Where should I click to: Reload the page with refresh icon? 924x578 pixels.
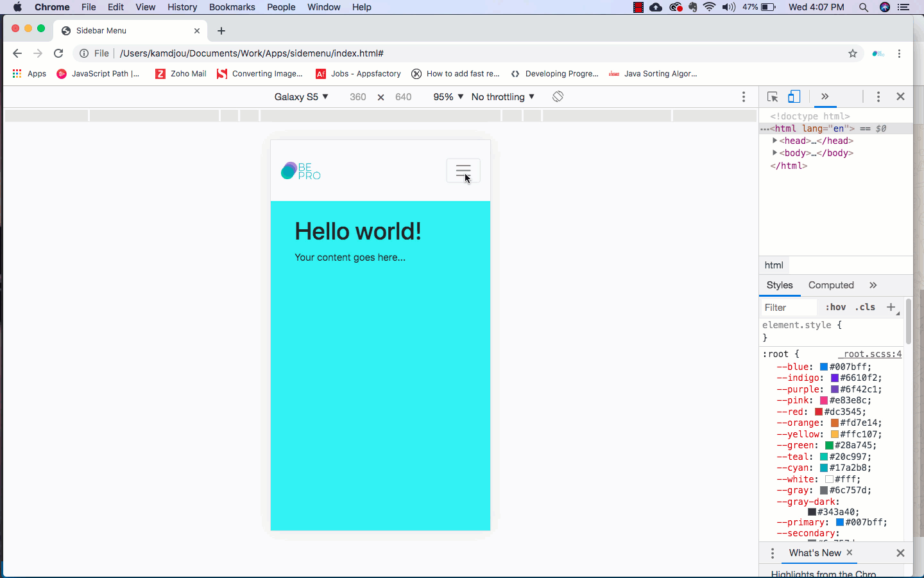58,53
